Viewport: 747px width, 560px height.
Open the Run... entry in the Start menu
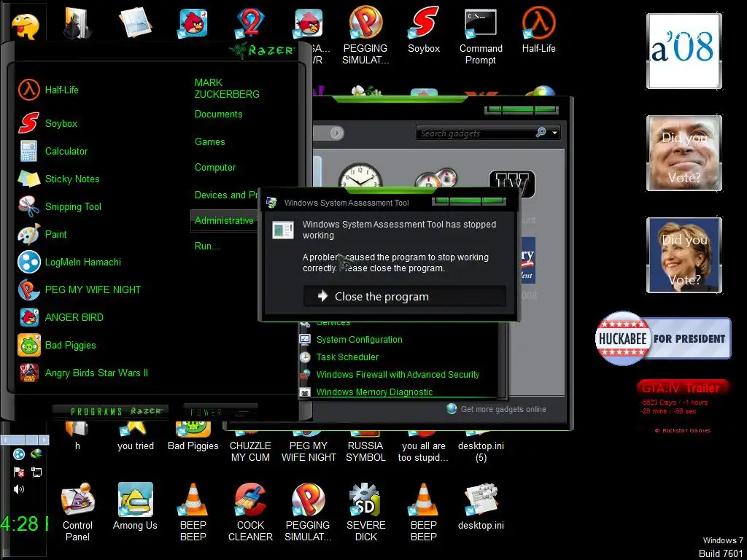(x=206, y=246)
